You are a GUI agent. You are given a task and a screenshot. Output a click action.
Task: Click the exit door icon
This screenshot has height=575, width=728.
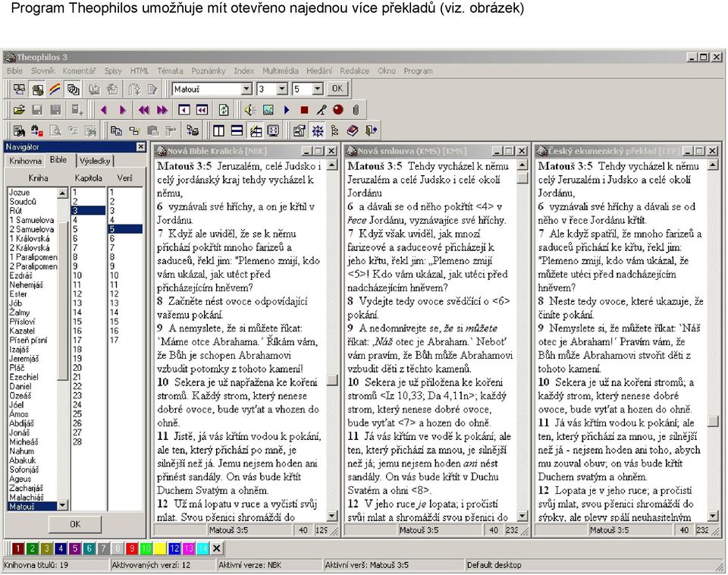pyautogui.click(x=371, y=131)
